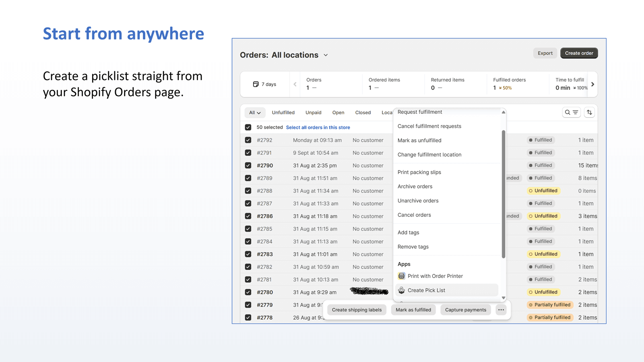This screenshot has width=644, height=362.
Task: Open the search and filter orders button
Action: 571,113
